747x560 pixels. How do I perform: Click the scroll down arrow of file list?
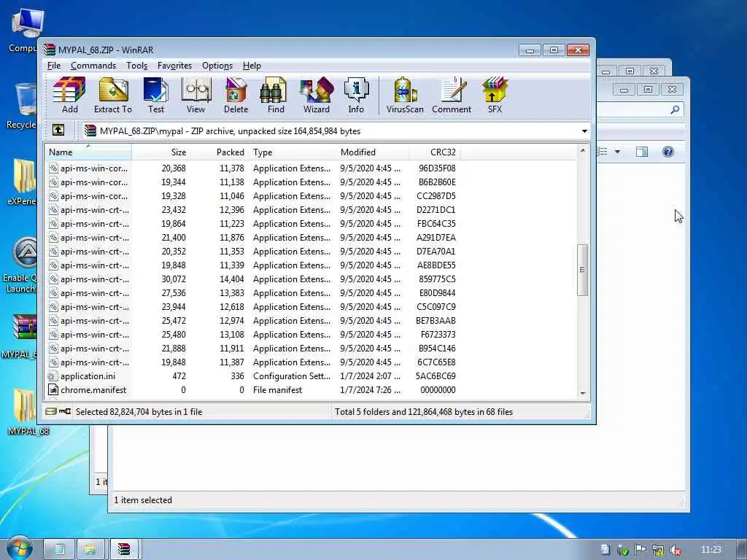(582, 393)
